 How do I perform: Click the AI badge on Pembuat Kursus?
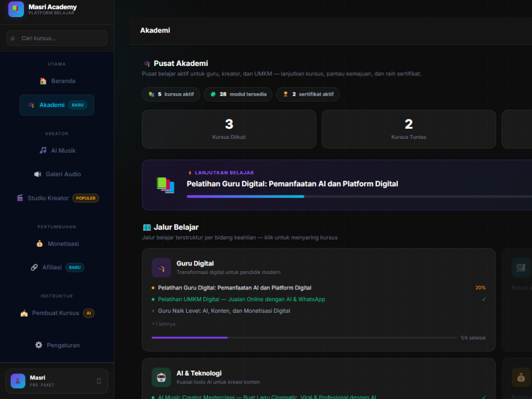[89, 313]
